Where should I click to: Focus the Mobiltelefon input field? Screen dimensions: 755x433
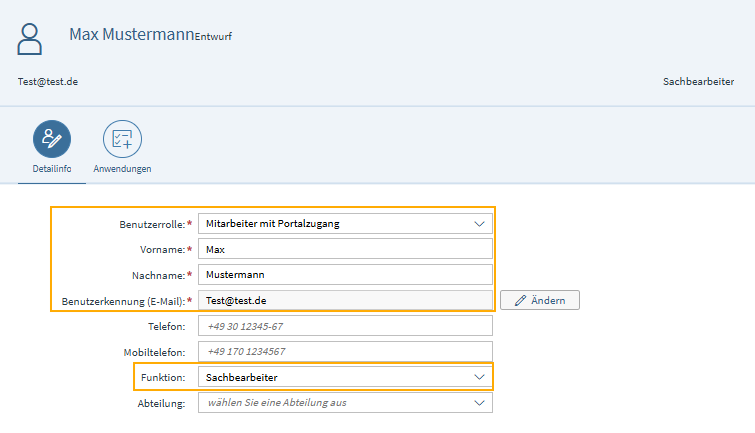tap(345, 352)
